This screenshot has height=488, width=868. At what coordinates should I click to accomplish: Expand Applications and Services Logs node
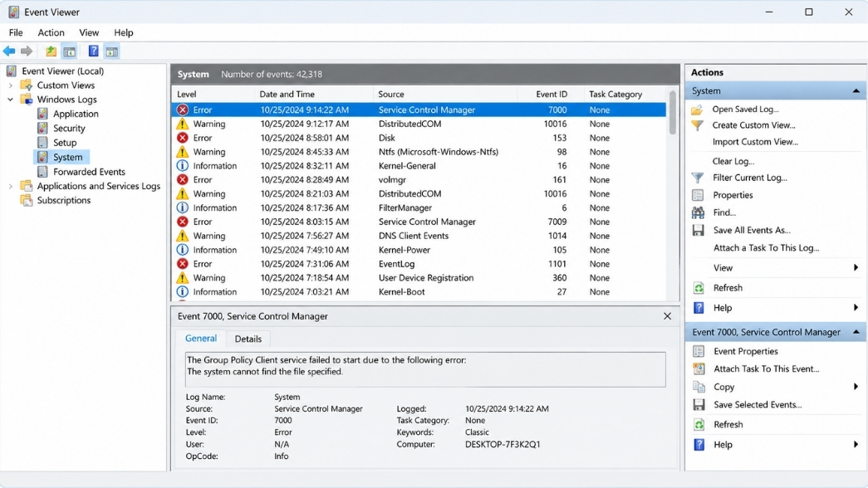click(11, 187)
